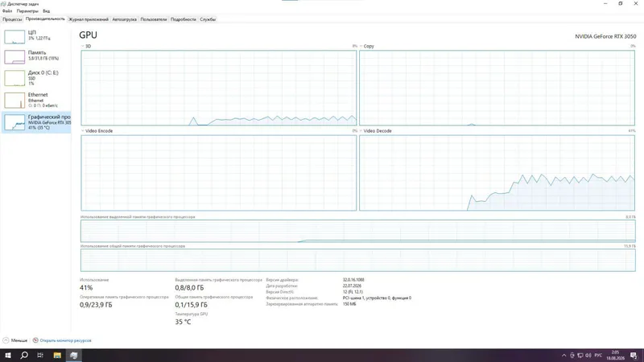Screen dimensions: 644x362
Task: Click the GPU heading text
Action: [x=88, y=35]
